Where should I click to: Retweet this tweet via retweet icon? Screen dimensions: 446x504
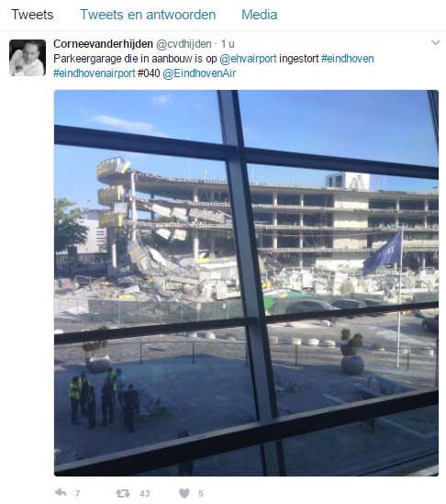pos(123,493)
